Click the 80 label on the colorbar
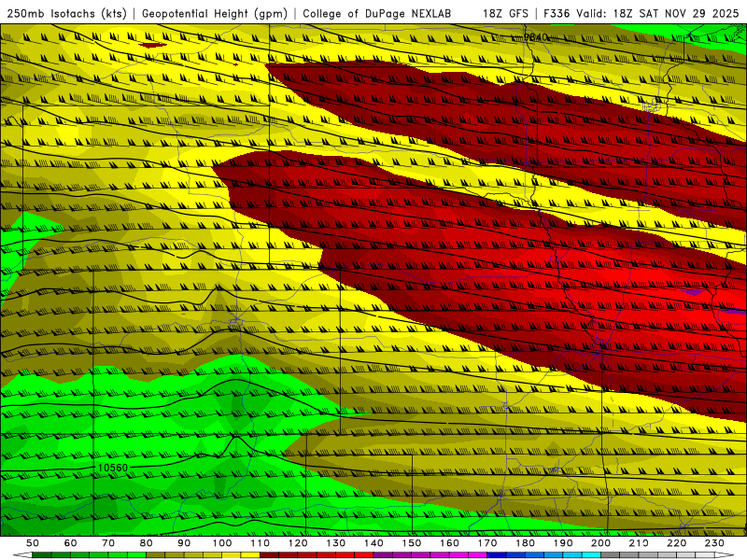The image size is (747, 560). pos(147,543)
